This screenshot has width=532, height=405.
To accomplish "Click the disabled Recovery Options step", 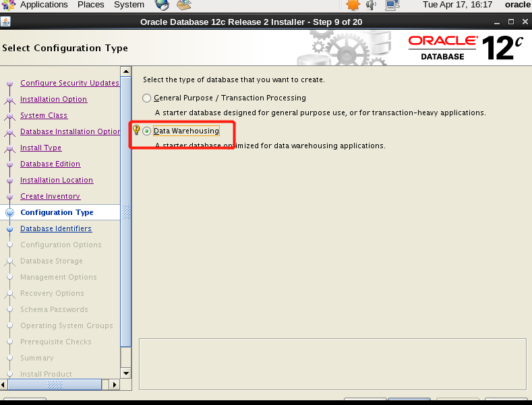I will 52,293.
